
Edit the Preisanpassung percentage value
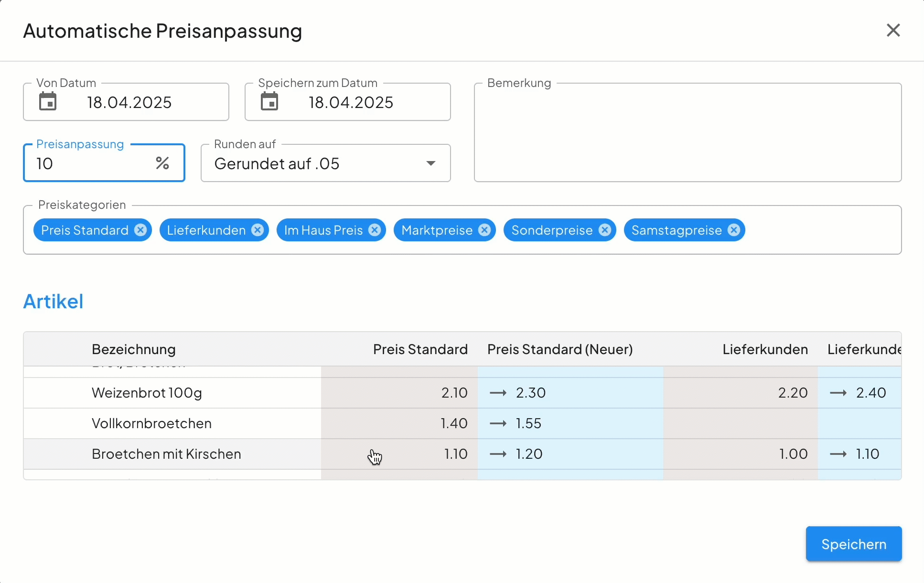point(86,163)
